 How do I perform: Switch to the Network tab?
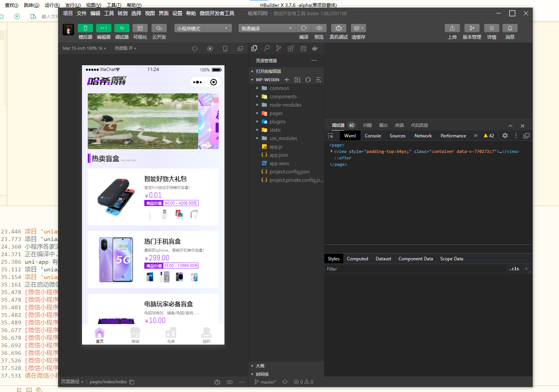click(423, 136)
